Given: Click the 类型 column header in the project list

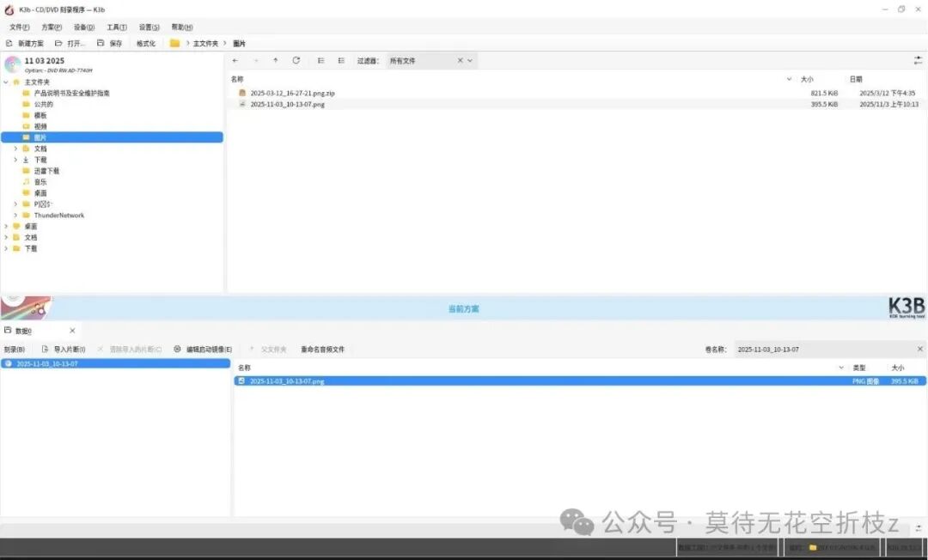Looking at the screenshot, I should [x=859, y=368].
